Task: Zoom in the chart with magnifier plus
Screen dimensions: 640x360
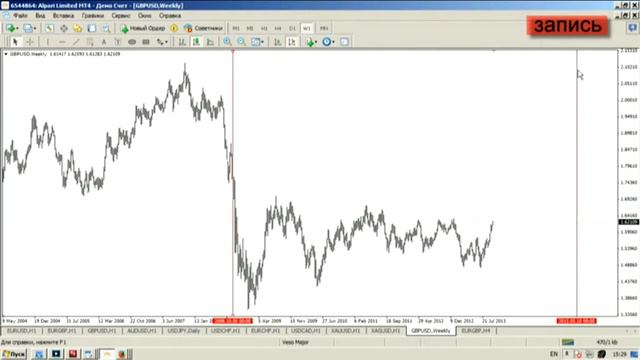Action: pos(227,42)
